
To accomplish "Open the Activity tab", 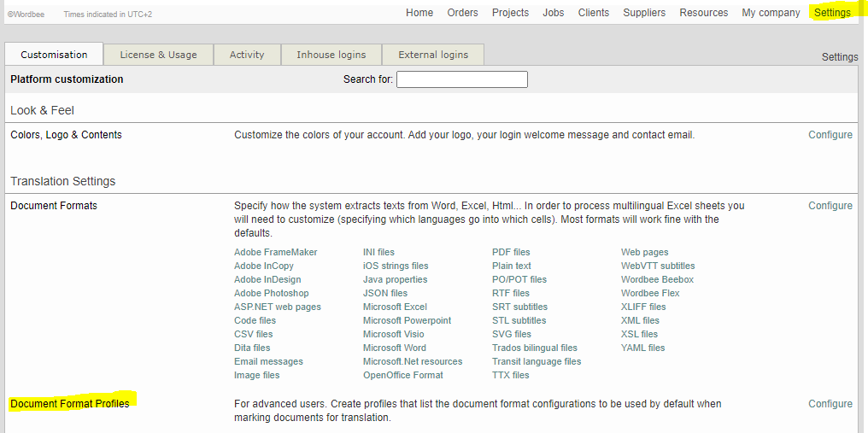I will tap(247, 55).
